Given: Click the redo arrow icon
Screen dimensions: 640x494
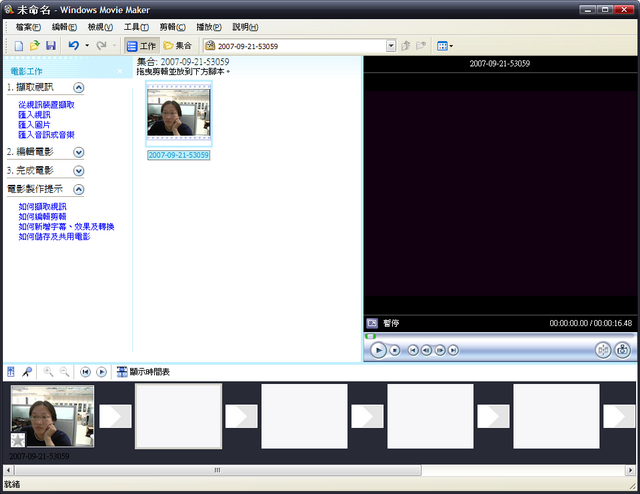Looking at the screenshot, I should [x=101, y=46].
